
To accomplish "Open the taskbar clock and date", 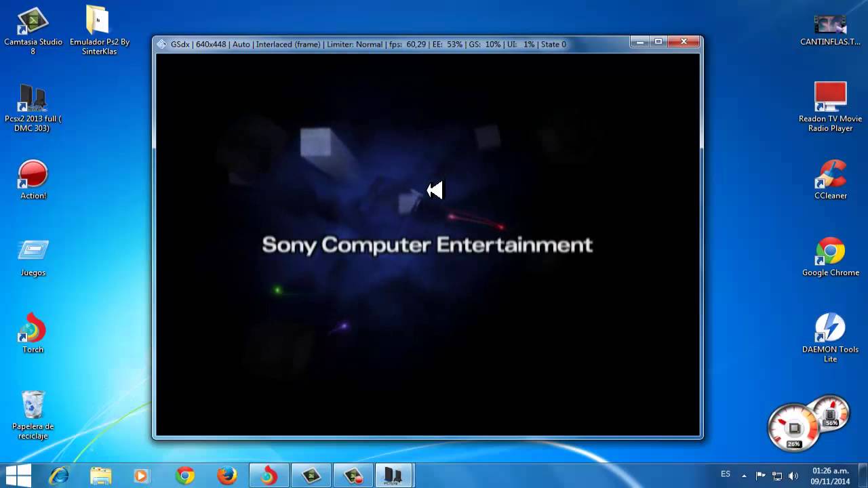I will pyautogui.click(x=831, y=476).
